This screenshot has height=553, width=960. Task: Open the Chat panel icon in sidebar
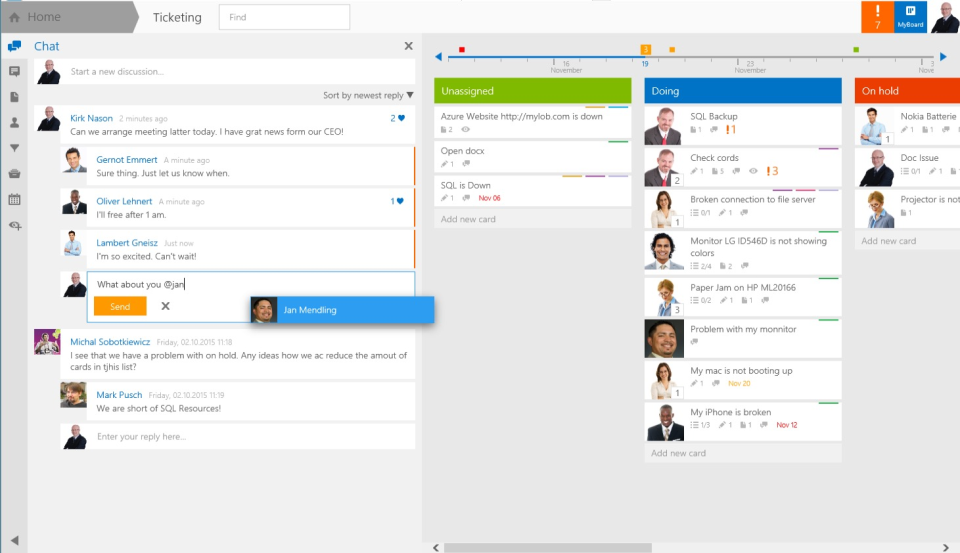tap(14, 46)
